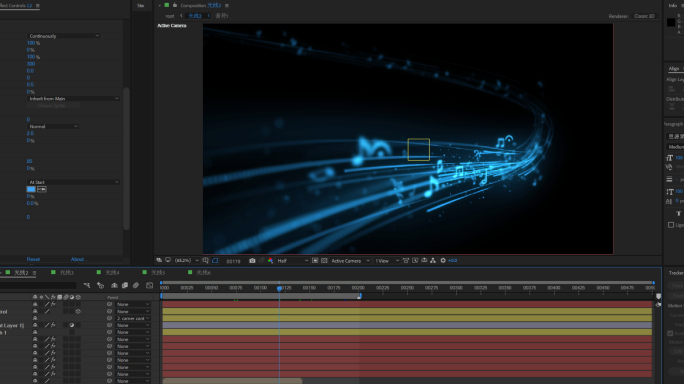Select the Effect Controls panel tab

[16, 6]
